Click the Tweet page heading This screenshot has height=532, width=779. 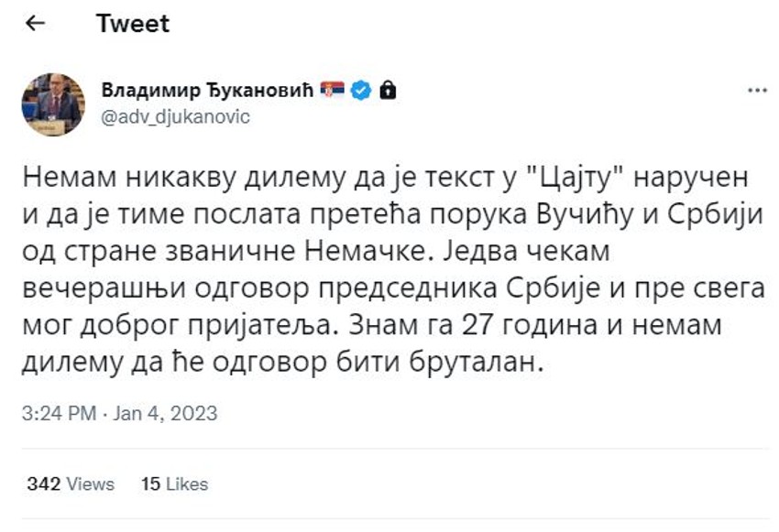click(133, 24)
